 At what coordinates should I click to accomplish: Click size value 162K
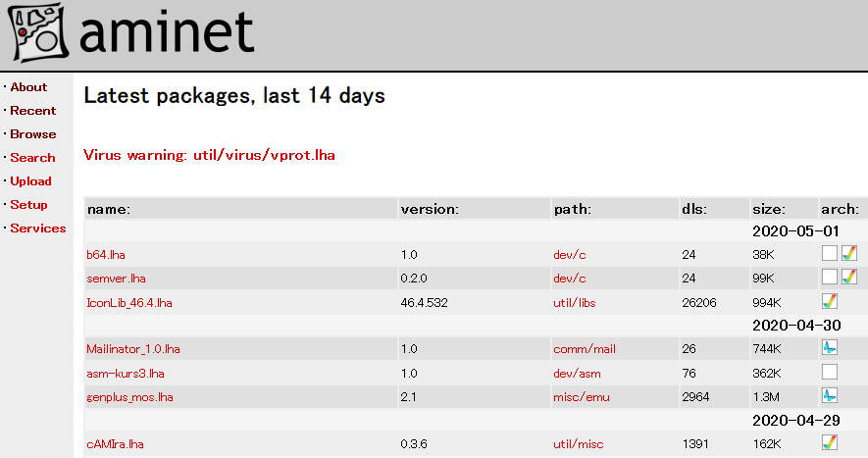pyautogui.click(x=767, y=444)
